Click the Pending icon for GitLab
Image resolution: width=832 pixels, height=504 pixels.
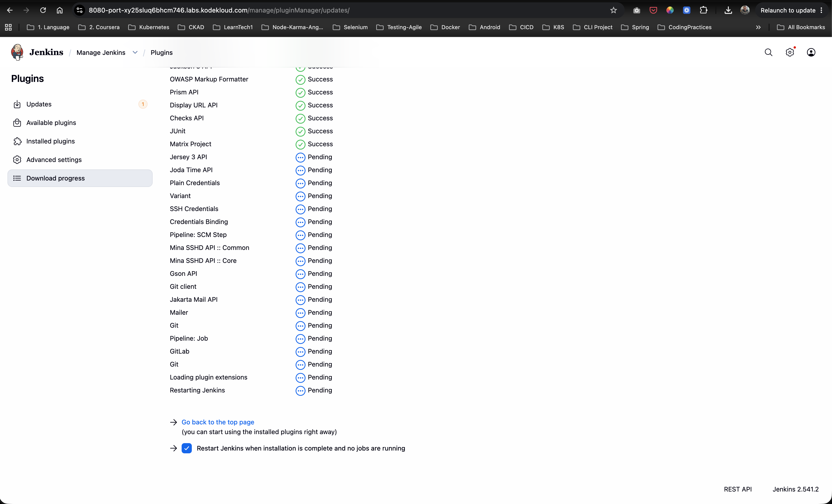pyautogui.click(x=300, y=352)
